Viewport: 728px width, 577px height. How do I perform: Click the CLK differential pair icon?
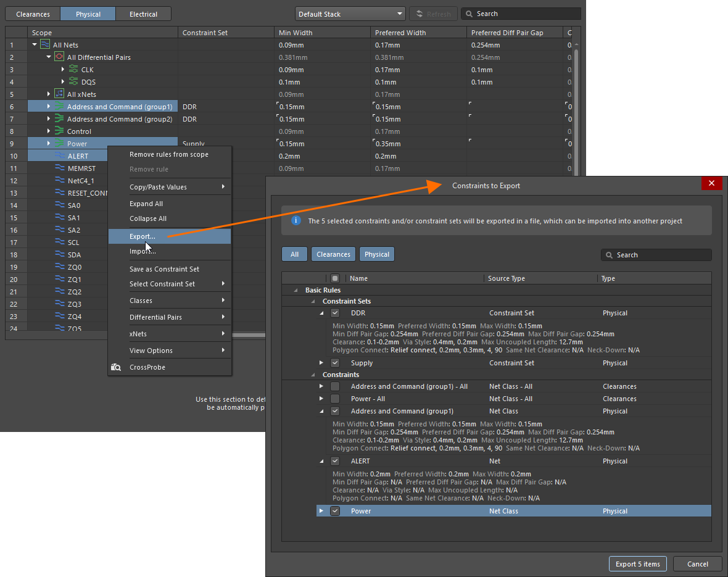(73, 70)
